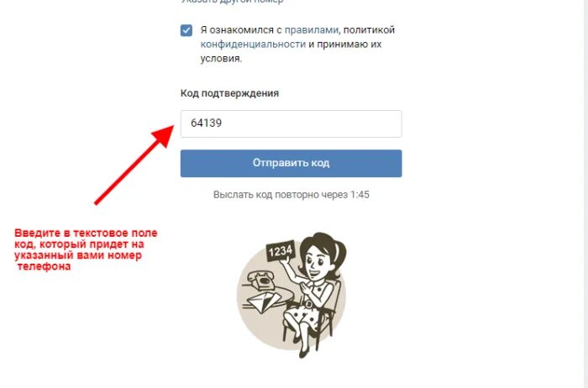
Task: Click the 'Отправить код' button
Action: coord(291,164)
